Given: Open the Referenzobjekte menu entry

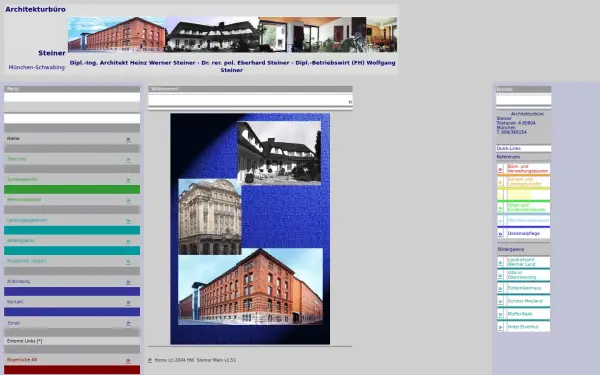Looking at the screenshot, I should click(24, 200).
